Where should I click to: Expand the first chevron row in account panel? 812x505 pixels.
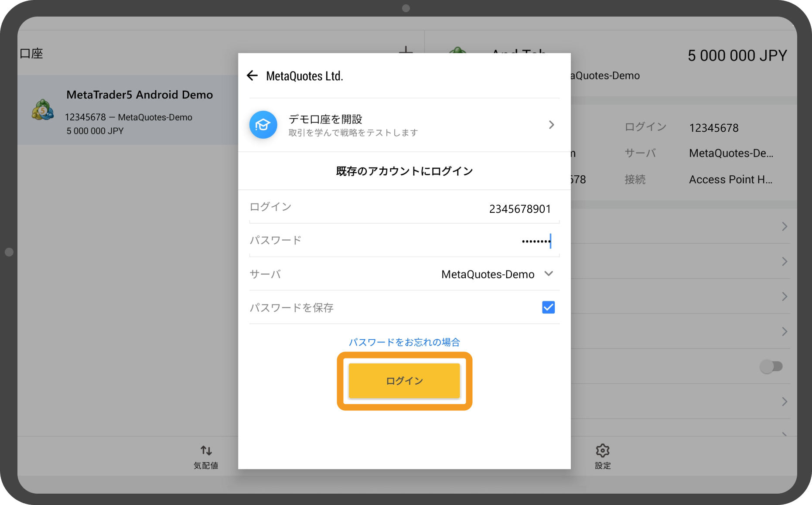[785, 226]
